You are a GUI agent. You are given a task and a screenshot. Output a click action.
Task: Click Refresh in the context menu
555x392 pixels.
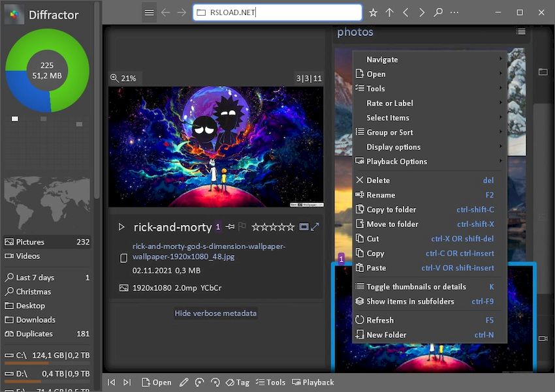[x=430, y=320]
